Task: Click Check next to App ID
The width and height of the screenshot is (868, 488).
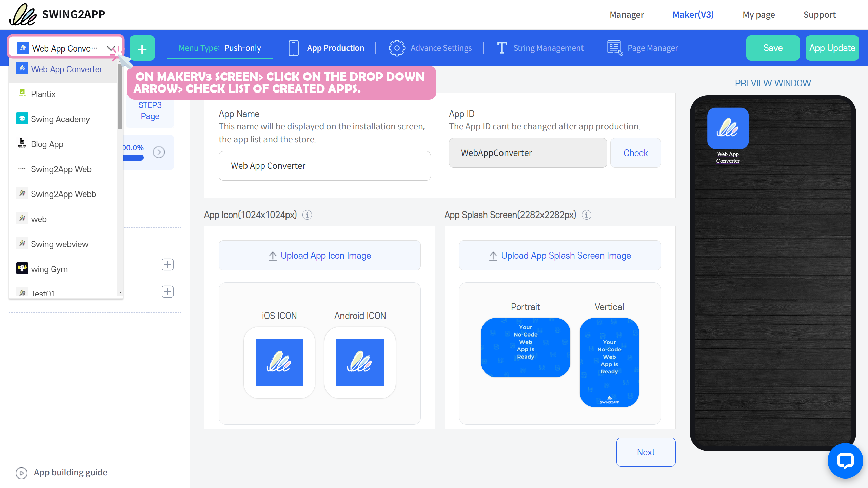Action: tap(635, 153)
